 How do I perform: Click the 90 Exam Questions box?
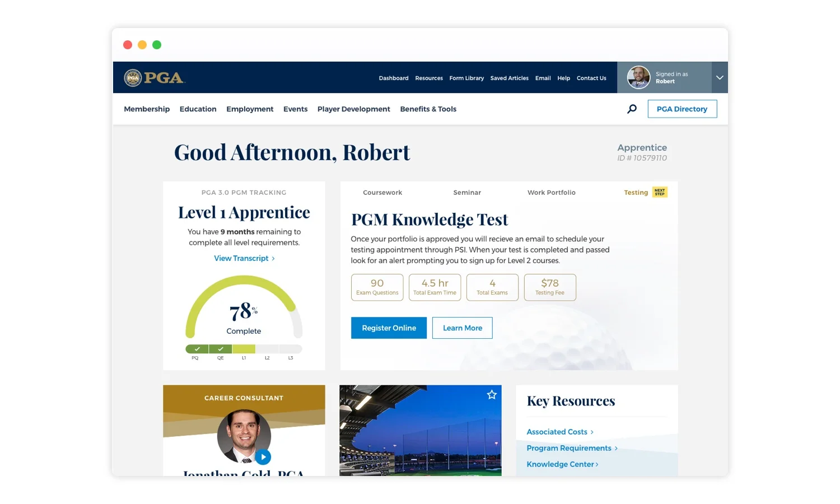377,287
